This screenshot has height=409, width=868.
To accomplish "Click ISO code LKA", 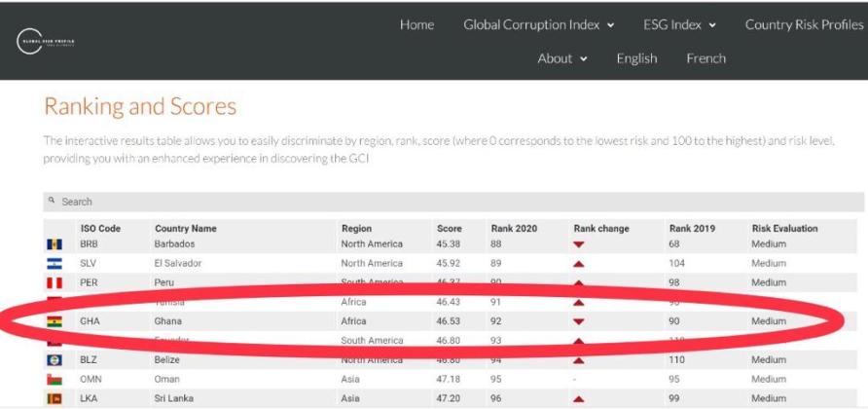I will [89, 398].
